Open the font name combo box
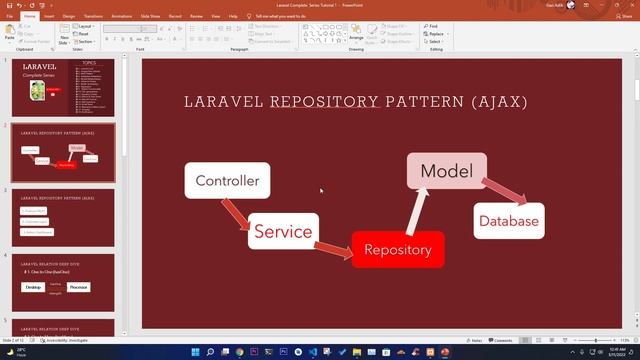Screen dimensions: 640x360 coord(122,29)
